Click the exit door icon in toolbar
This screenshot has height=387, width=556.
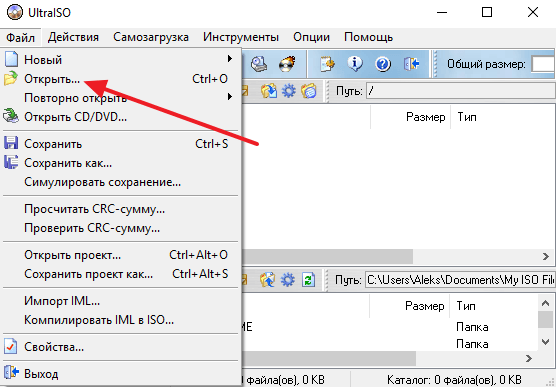(411, 64)
